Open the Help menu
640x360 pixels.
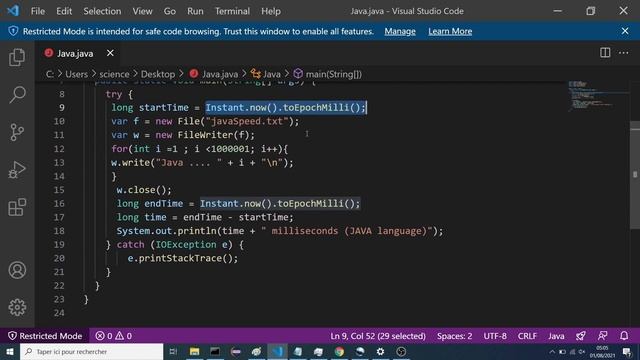point(271,11)
